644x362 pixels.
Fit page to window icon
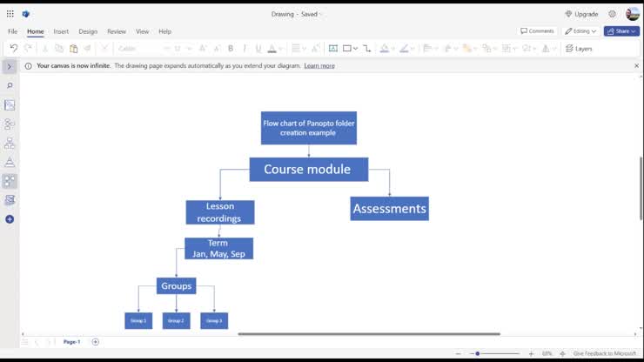tap(563, 353)
